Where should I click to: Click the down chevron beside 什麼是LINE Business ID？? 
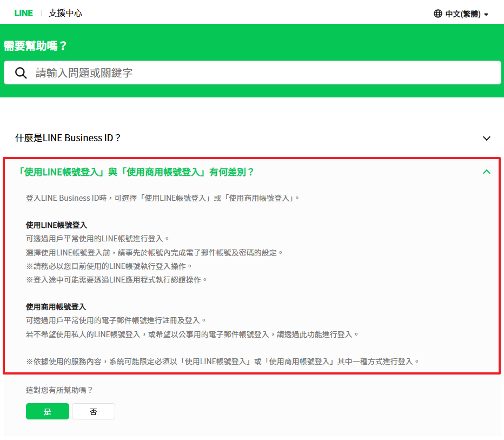487,139
